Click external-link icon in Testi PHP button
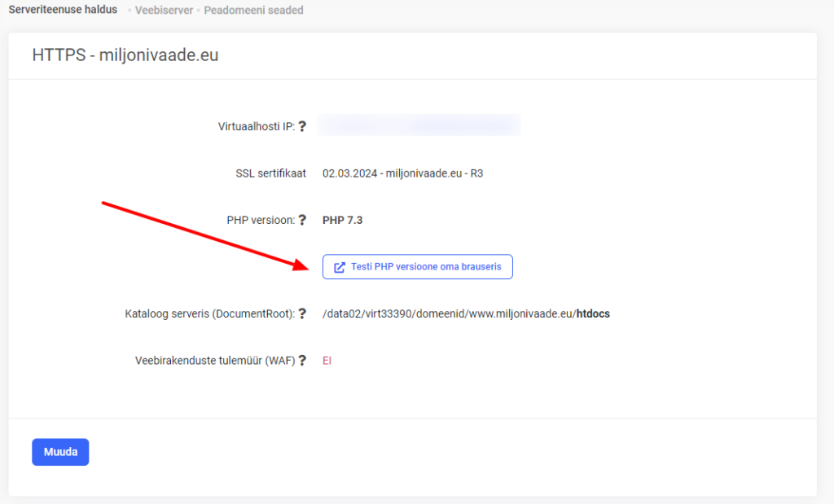The image size is (834, 504). click(340, 267)
